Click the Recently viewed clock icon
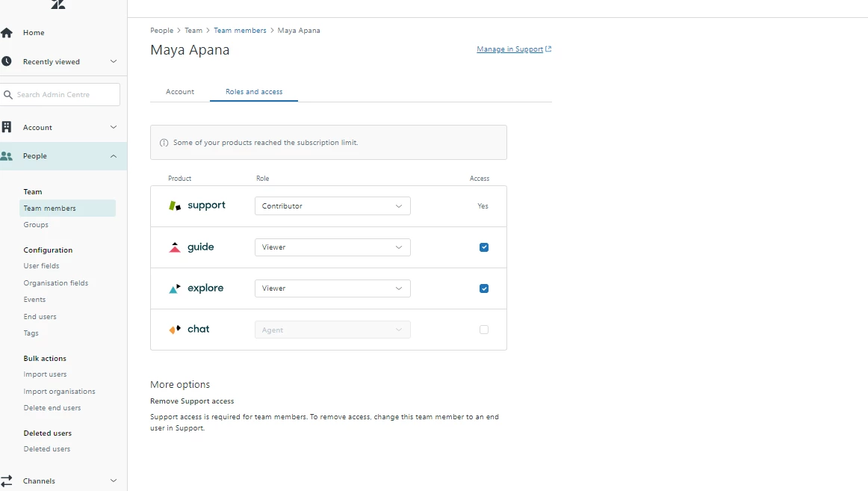 7,61
